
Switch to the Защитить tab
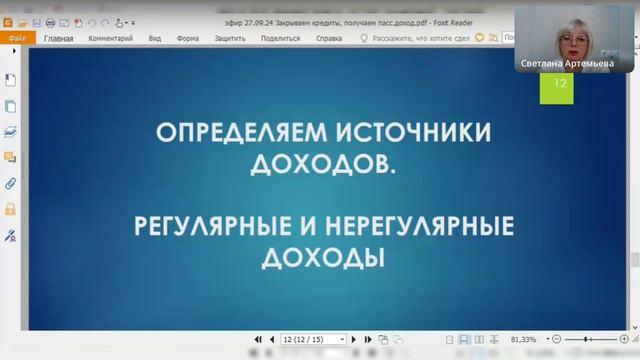230,38
